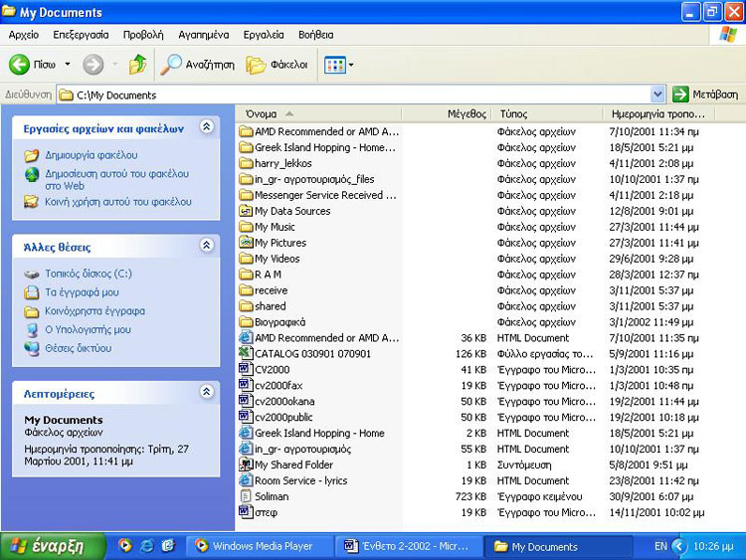Select the Soliman text file icon
The width and height of the screenshot is (746, 560).
246,496
